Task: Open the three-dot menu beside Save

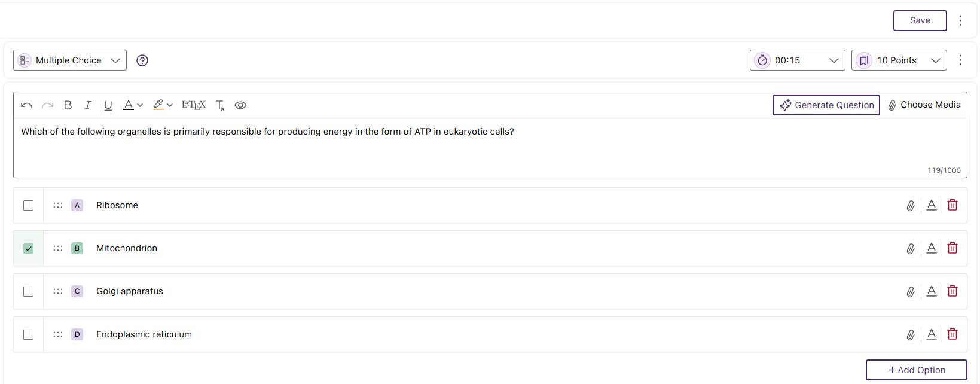Action: pyautogui.click(x=960, y=20)
